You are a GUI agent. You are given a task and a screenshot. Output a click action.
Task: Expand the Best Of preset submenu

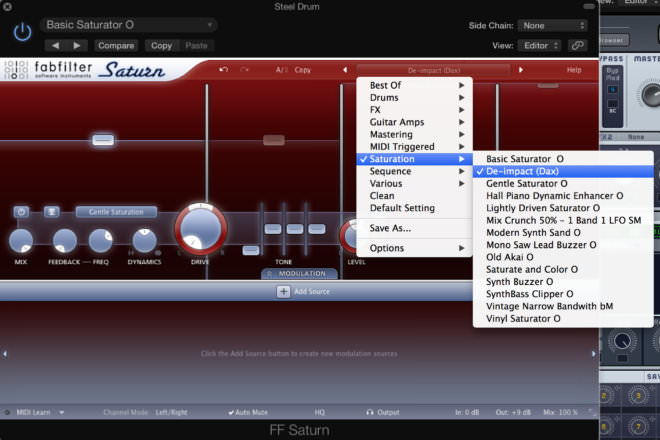[x=415, y=85]
